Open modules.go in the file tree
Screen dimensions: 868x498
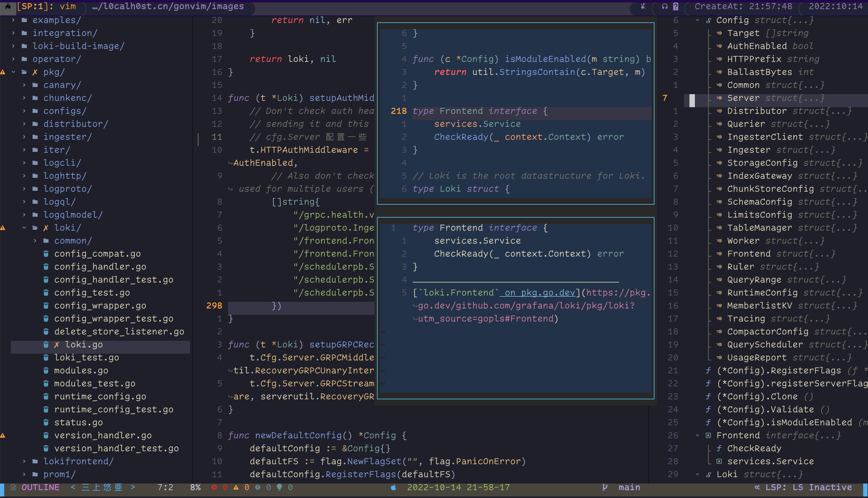pyautogui.click(x=81, y=370)
